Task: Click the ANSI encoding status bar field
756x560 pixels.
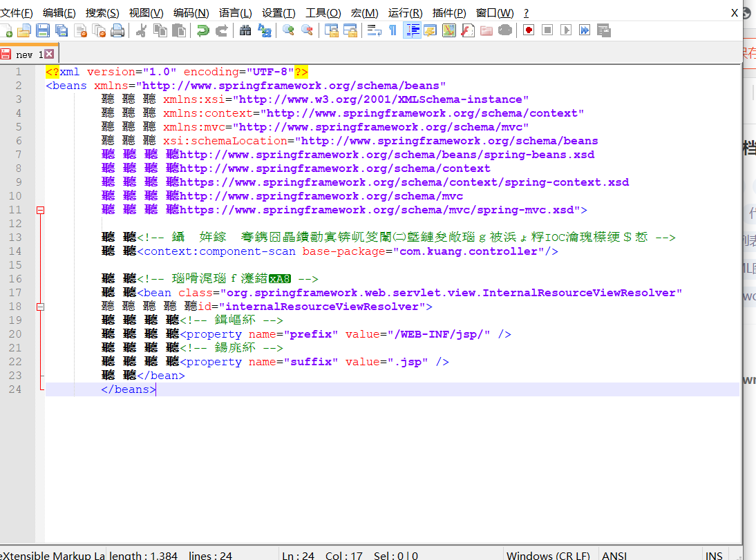Action: 614,555
